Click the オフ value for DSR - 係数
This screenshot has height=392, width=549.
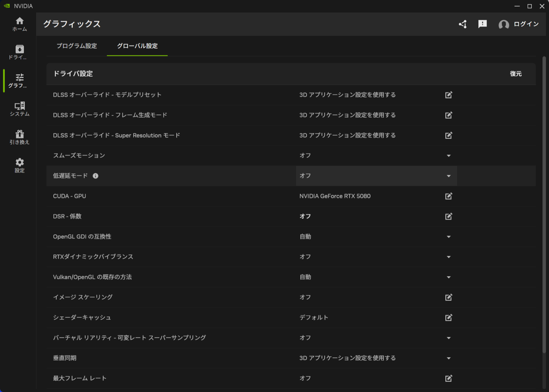coord(305,216)
